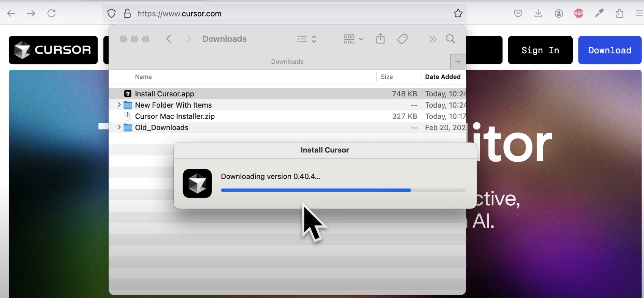This screenshot has height=298, width=644.
Task: Open the browser downloads arrow icon
Action: coord(538,14)
